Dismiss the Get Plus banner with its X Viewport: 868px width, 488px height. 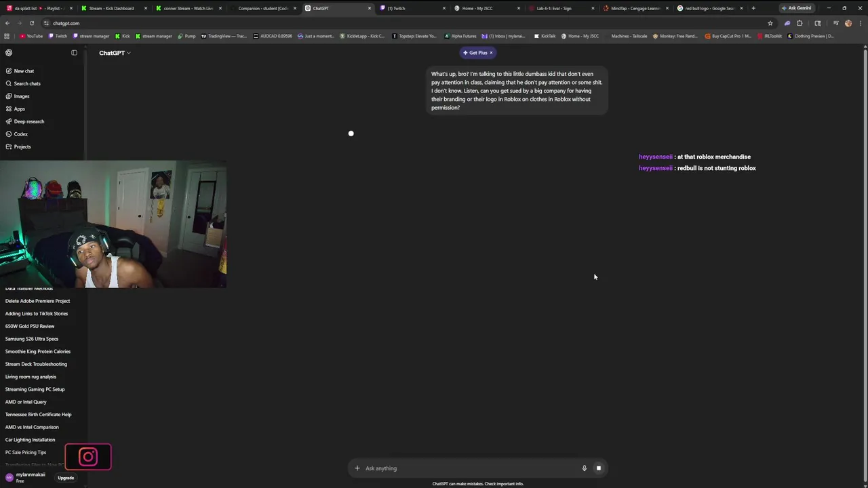click(491, 52)
